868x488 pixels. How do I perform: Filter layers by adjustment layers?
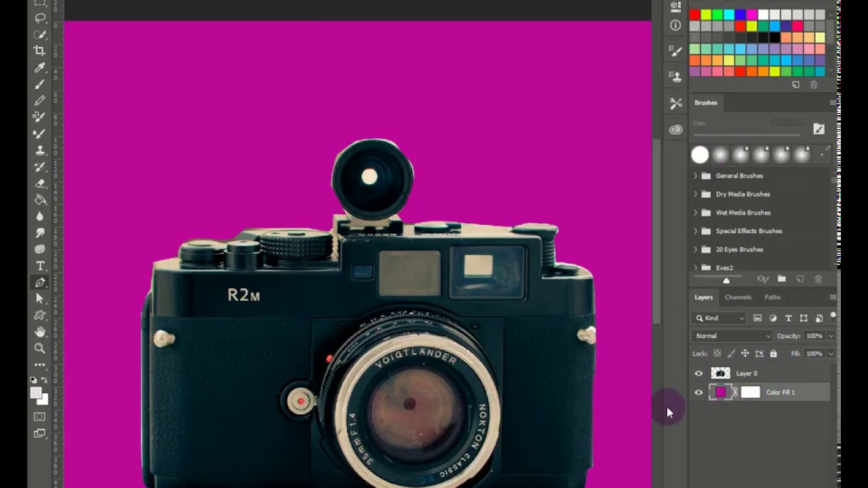coord(773,318)
